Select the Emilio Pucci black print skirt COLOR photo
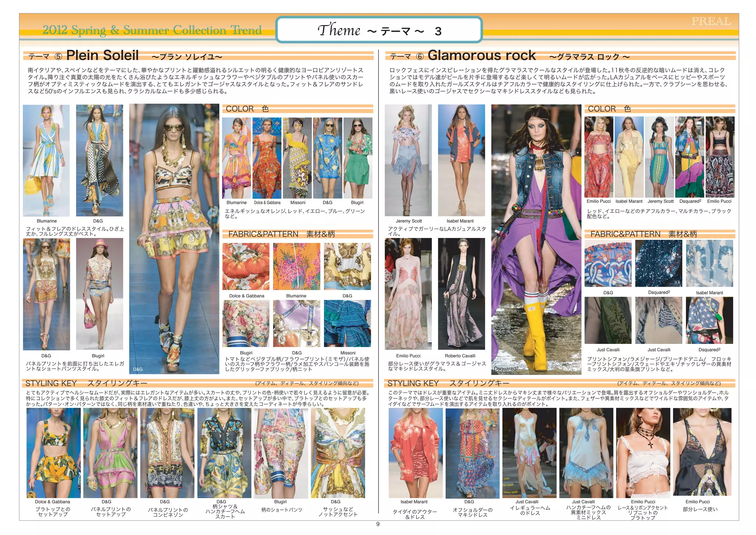756x535 pixels. point(720,157)
